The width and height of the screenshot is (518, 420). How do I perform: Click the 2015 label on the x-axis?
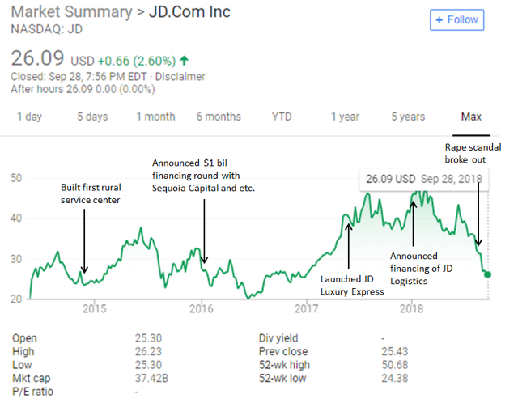[95, 308]
